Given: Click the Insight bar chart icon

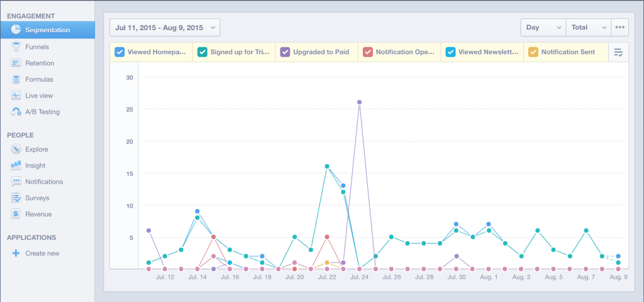Looking at the screenshot, I should pos(16,165).
